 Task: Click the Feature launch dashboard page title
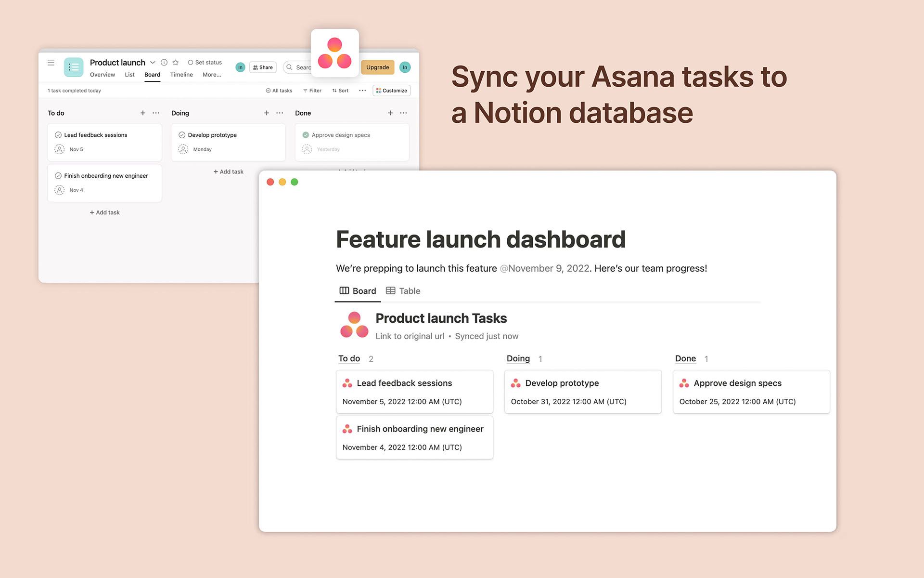click(x=481, y=239)
